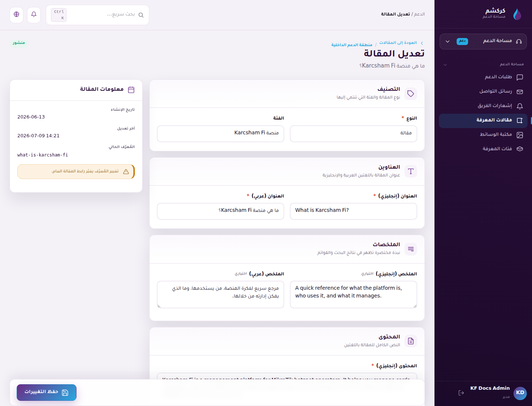Click the globe language switcher icon
This screenshot has height=406, width=532.
point(16,15)
